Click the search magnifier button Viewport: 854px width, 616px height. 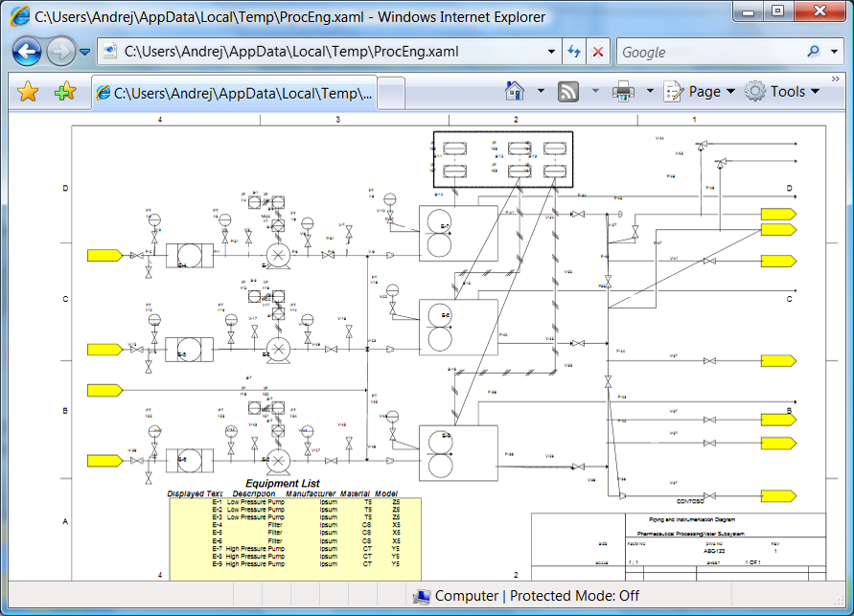[x=814, y=52]
